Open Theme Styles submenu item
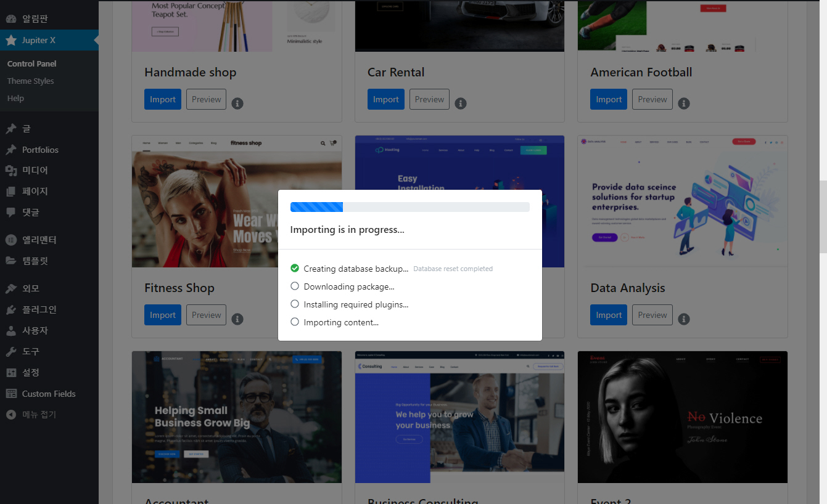Screen dimensions: 827x504 (31, 81)
